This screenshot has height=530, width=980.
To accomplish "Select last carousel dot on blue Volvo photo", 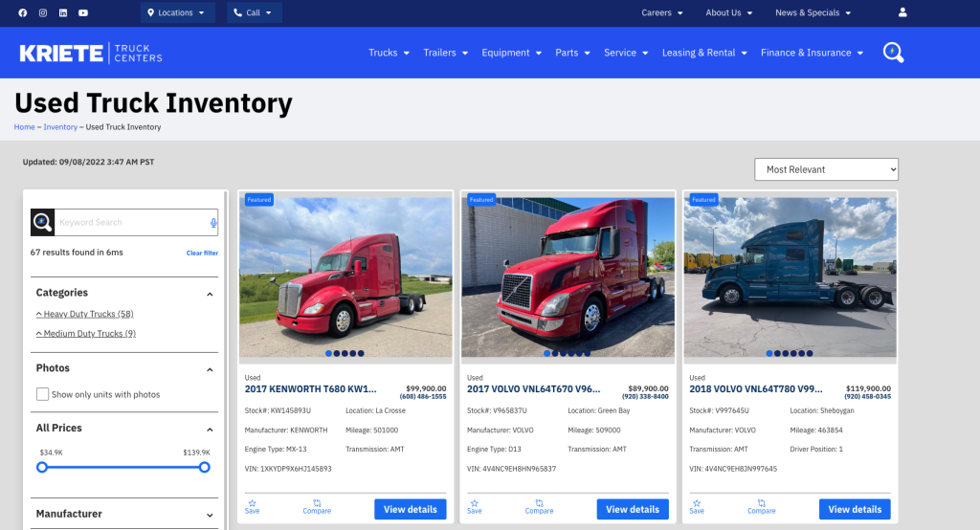I will [810, 353].
